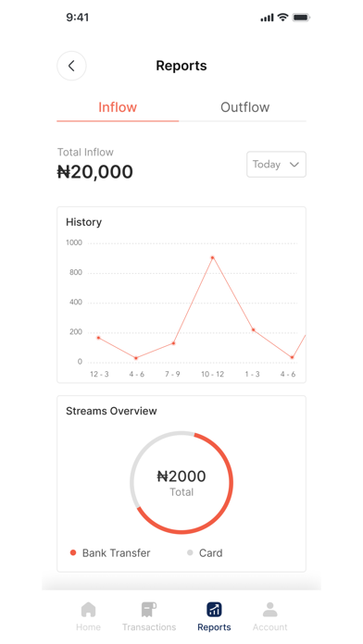This screenshot has height=644, width=363.
Task: Select the 12 - 3 chart data point
Action: [x=98, y=338]
